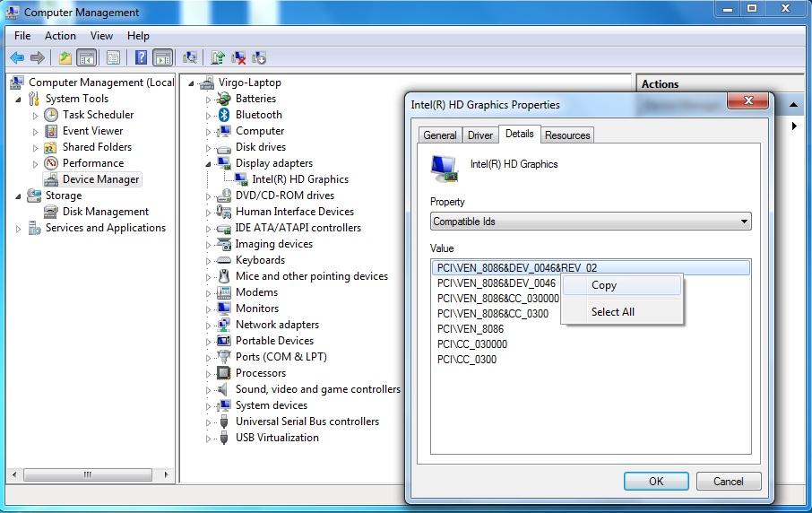
Task: Click the left pane scroll right arrow
Action: point(166,474)
